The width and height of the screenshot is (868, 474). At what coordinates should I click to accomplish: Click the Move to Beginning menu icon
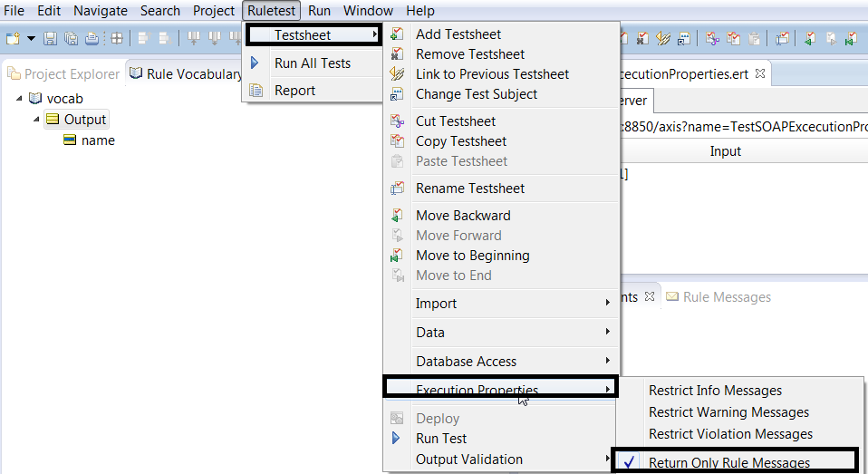pos(397,256)
